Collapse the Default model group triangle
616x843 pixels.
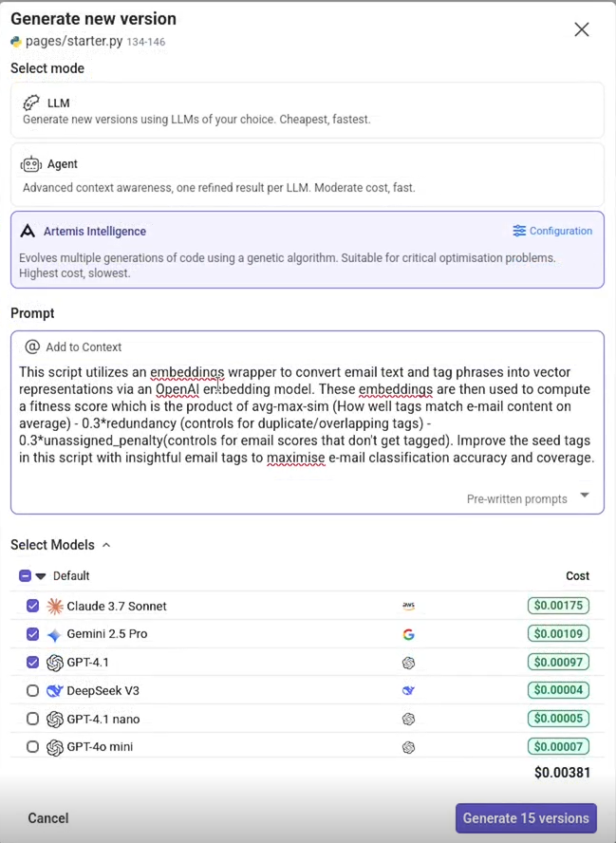point(41,576)
